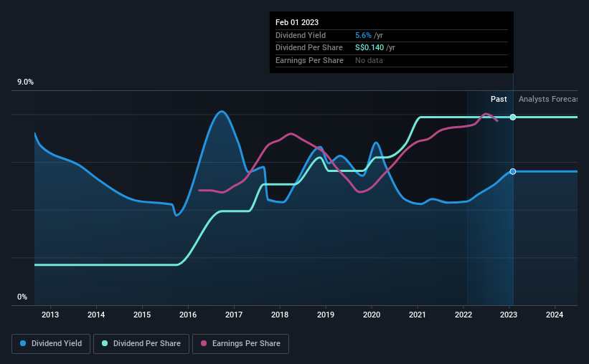Click the 2013 x-axis year label
Screen dimensions: 589x364
coord(50,315)
